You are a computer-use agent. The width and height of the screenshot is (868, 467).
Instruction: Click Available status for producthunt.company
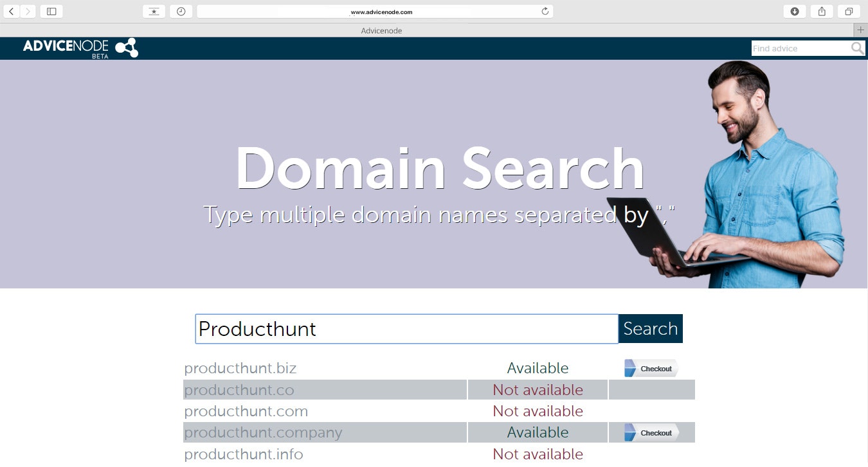[538, 432]
